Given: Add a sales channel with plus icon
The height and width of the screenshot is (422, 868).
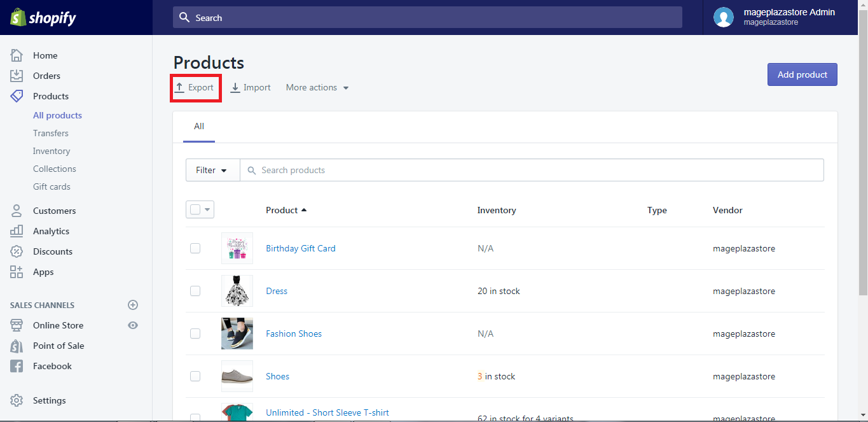Looking at the screenshot, I should click(133, 305).
